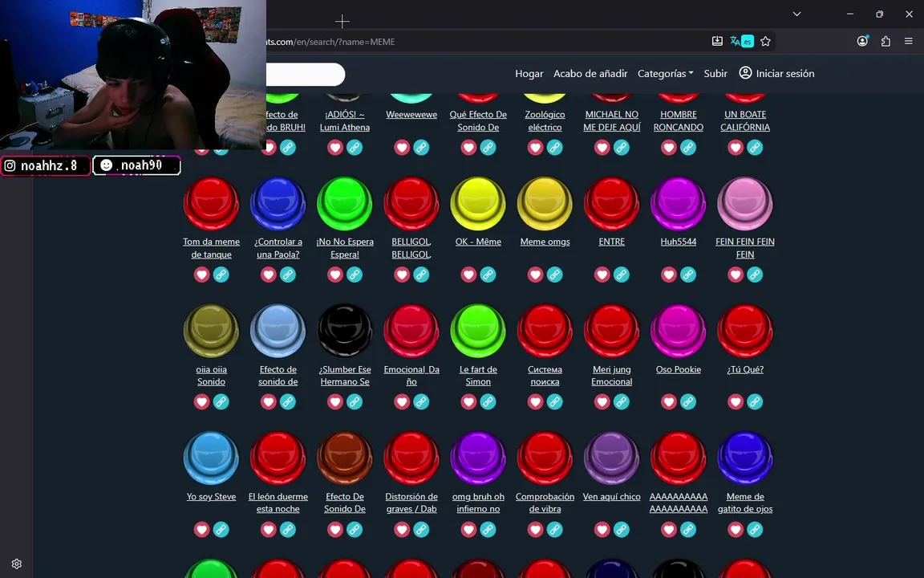Image resolution: width=924 pixels, height=578 pixels.
Task: Copy link for FEIN FEIN FEIN sound
Action: coord(755,275)
